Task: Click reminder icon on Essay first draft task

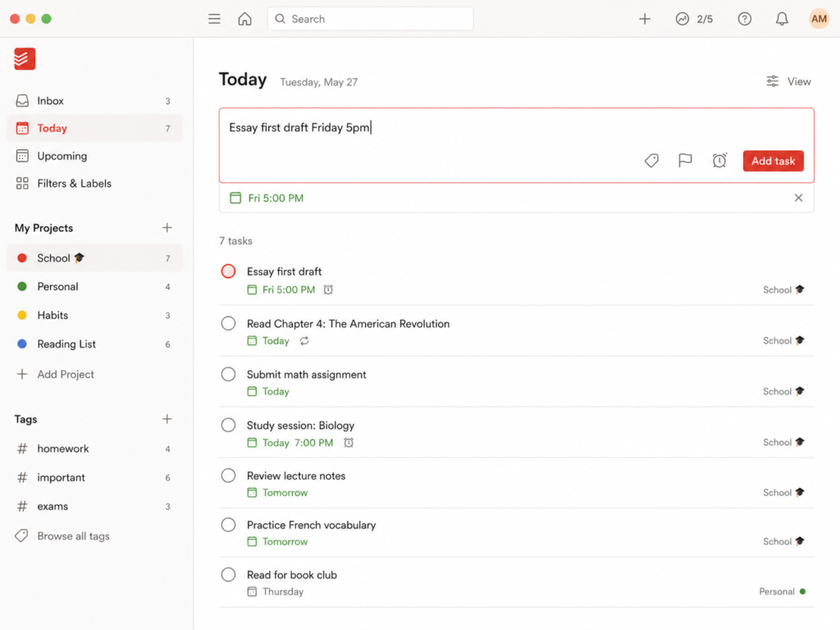Action: (328, 290)
